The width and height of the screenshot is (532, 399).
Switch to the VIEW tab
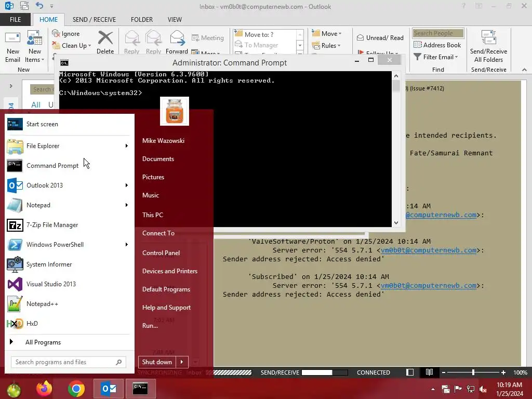coord(175,19)
